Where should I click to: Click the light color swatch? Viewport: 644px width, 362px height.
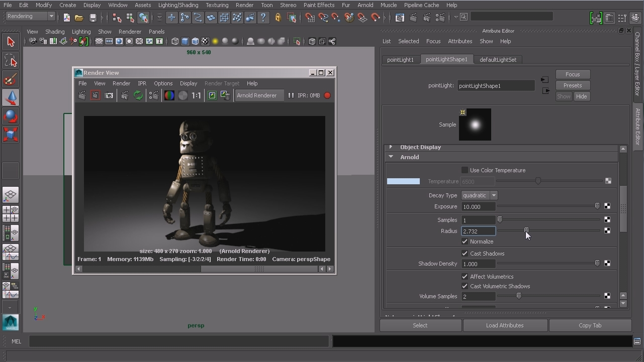403,181
